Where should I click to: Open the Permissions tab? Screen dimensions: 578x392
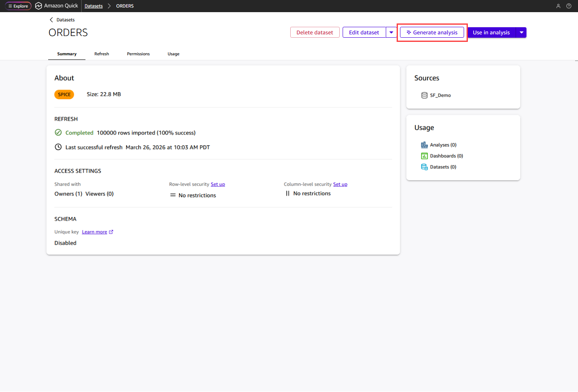pos(138,54)
